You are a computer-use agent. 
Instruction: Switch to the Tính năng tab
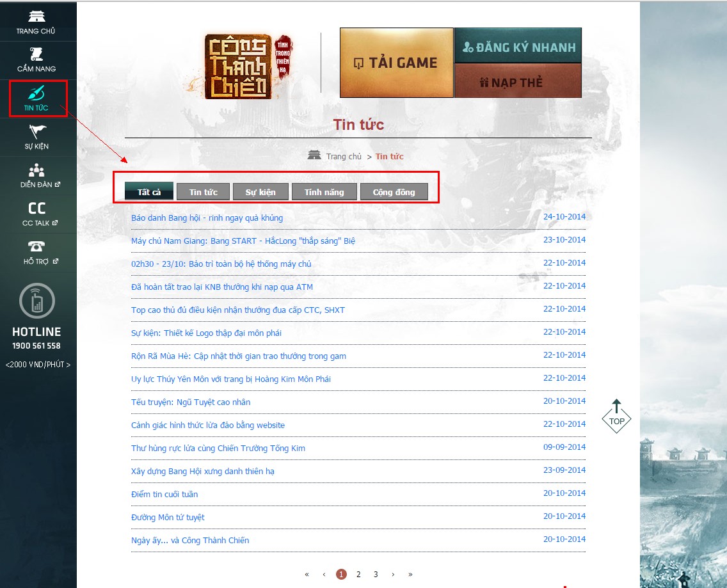pyautogui.click(x=324, y=192)
